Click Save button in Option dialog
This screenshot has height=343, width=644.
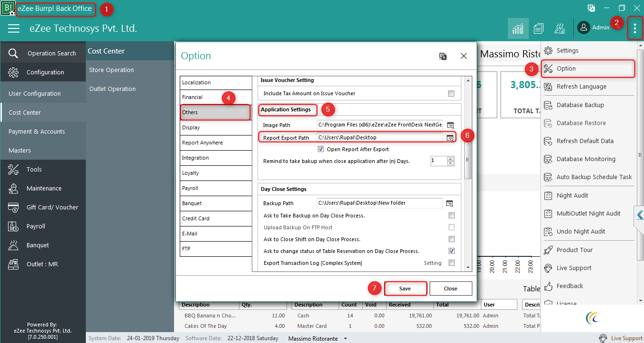(x=405, y=289)
